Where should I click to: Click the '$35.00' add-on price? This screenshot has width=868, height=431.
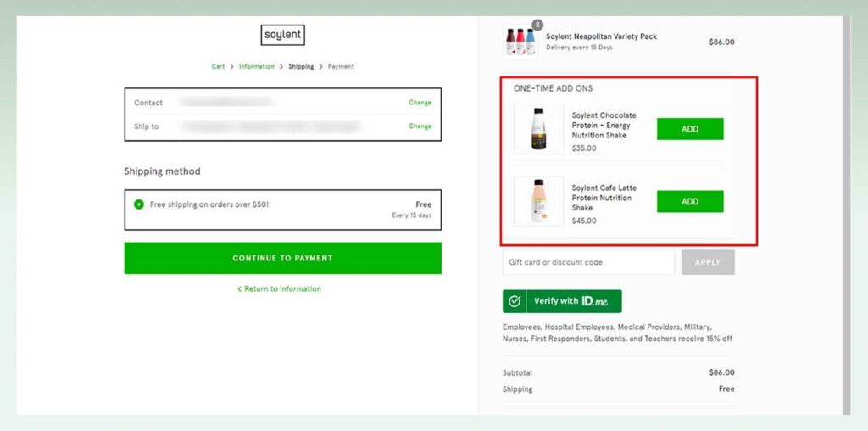pyautogui.click(x=584, y=148)
